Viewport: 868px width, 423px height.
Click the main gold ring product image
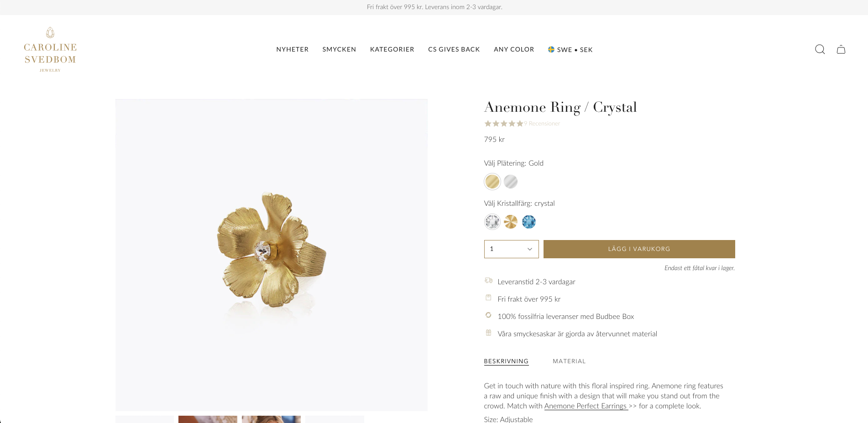click(x=272, y=255)
